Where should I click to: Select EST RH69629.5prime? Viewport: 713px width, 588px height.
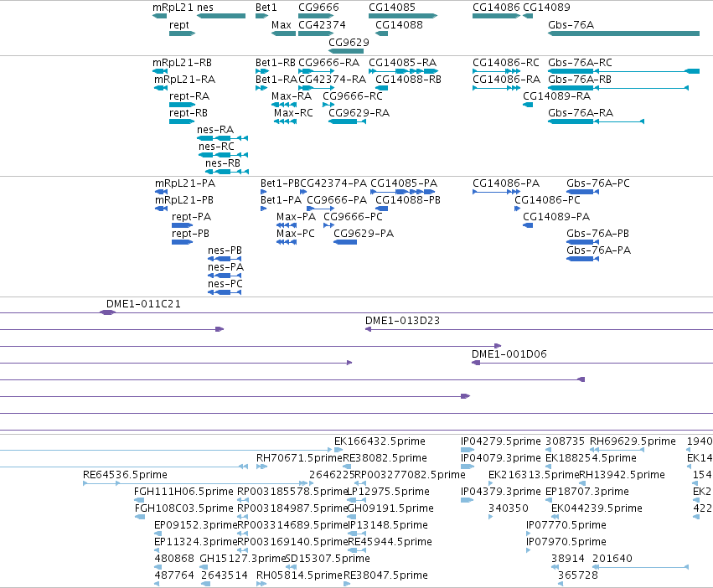(x=633, y=441)
